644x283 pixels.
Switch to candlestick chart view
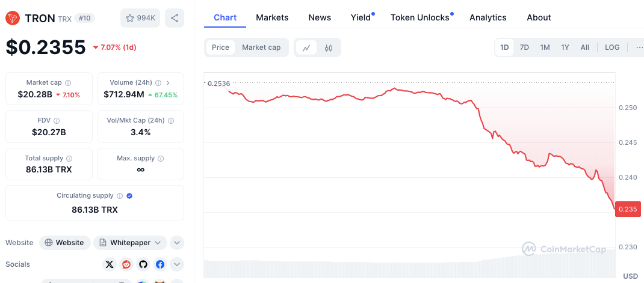[329, 47]
